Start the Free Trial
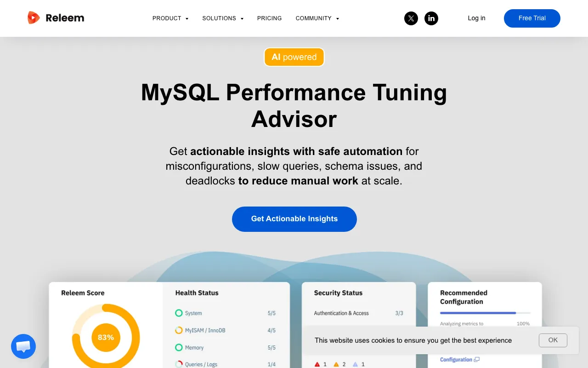The width and height of the screenshot is (588, 368). tap(532, 18)
